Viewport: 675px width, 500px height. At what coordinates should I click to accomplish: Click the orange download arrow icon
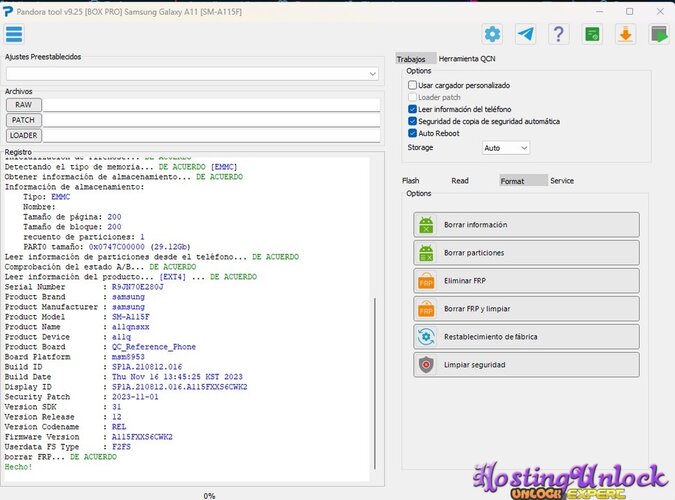pos(625,34)
